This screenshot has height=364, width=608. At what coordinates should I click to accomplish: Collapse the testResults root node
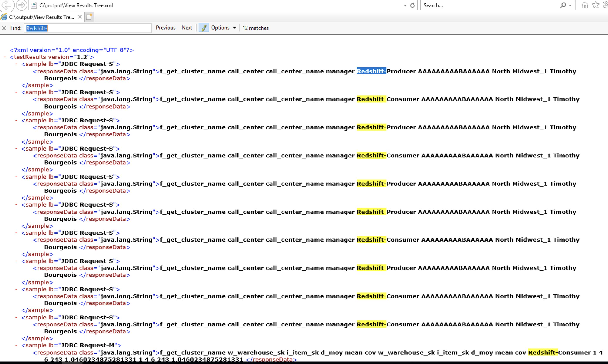5,57
